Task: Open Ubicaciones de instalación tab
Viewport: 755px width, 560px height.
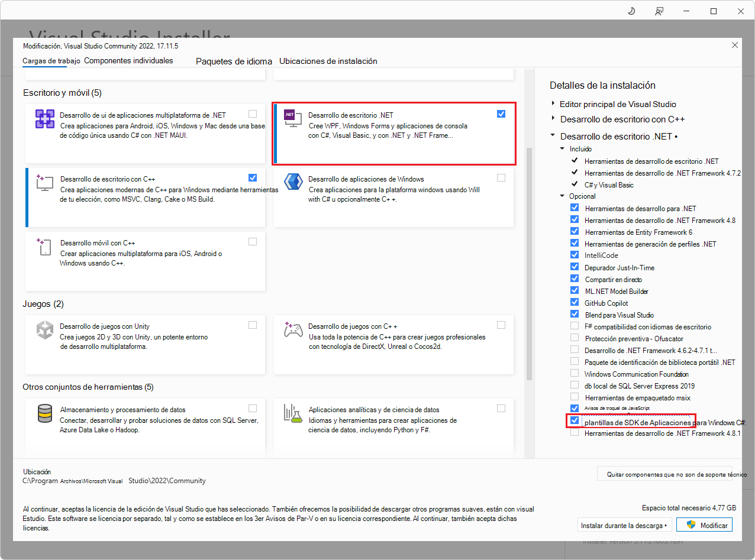Action: point(328,61)
